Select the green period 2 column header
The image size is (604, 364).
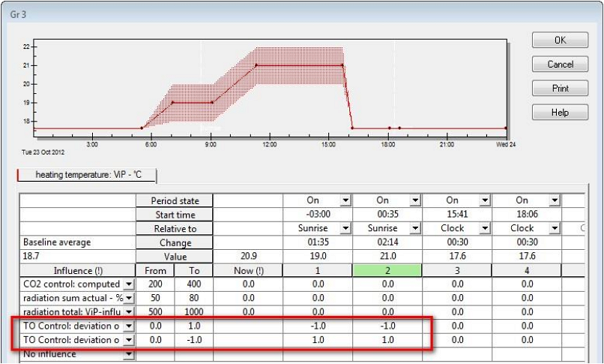[x=387, y=270]
